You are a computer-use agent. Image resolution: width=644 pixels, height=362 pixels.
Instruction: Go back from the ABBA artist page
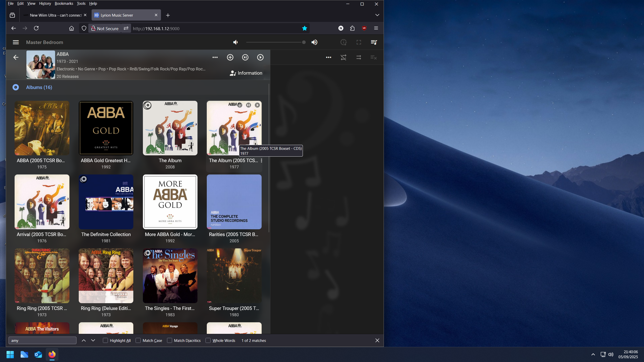click(16, 57)
